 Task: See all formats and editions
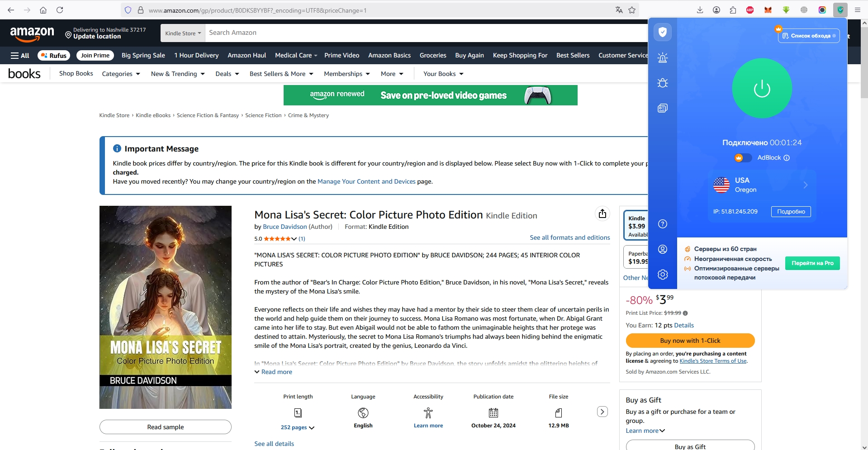[569, 238]
